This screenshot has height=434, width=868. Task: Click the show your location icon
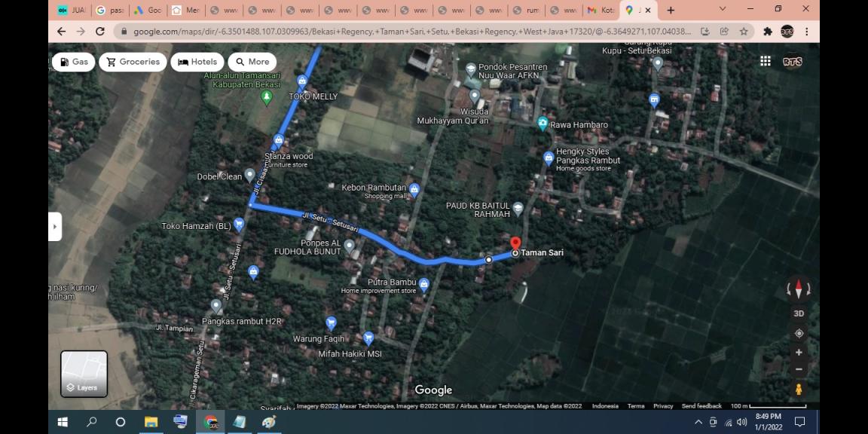799,333
